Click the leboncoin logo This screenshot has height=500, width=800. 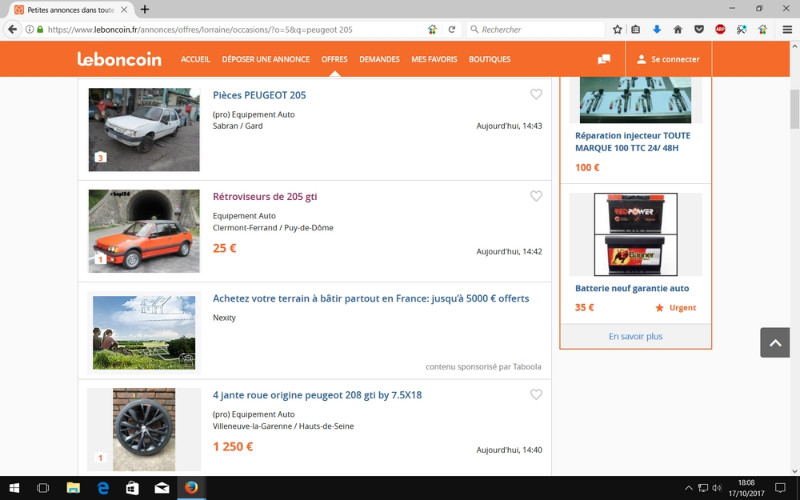119,59
